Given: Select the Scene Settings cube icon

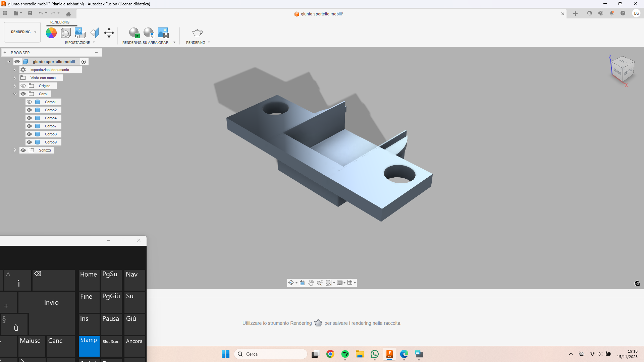Looking at the screenshot, I should [65, 33].
